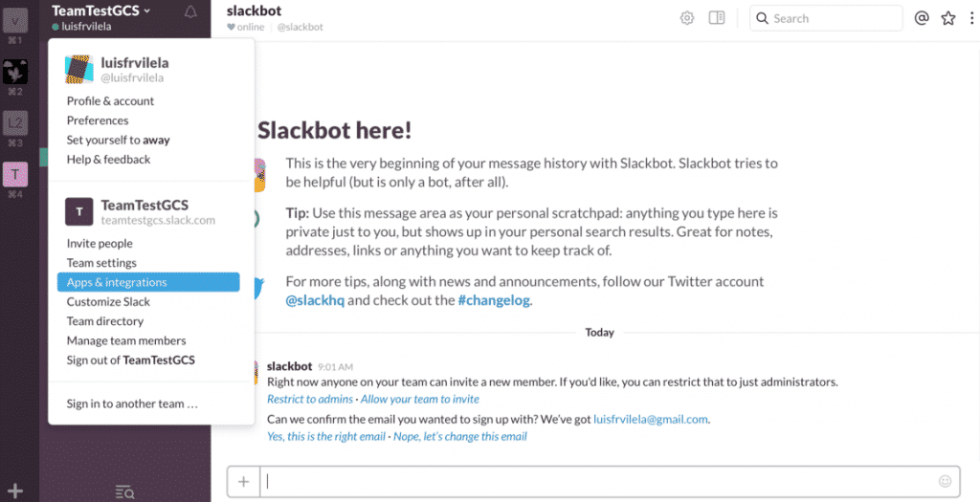The width and height of the screenshot is (980, 502).
Task: Open quick switcher icon in sidebar
Action: pyautogui.click(x=125, y=492)
